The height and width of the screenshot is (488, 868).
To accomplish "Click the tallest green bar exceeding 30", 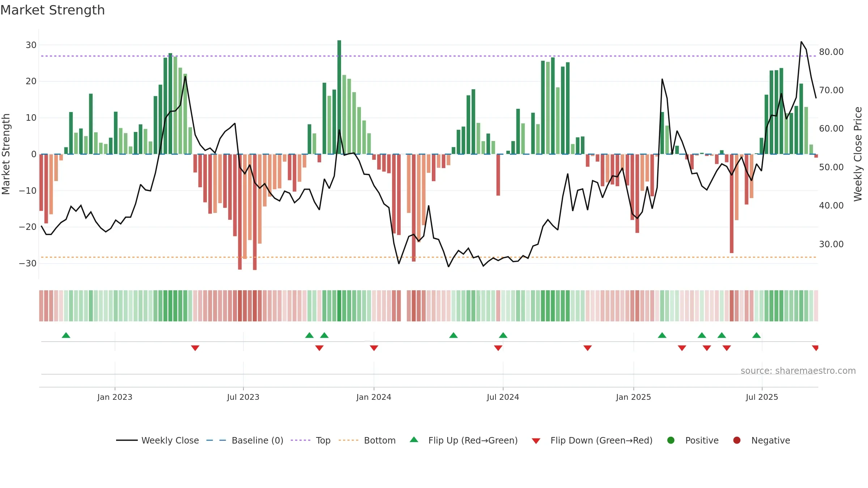I will click(339, 97).
